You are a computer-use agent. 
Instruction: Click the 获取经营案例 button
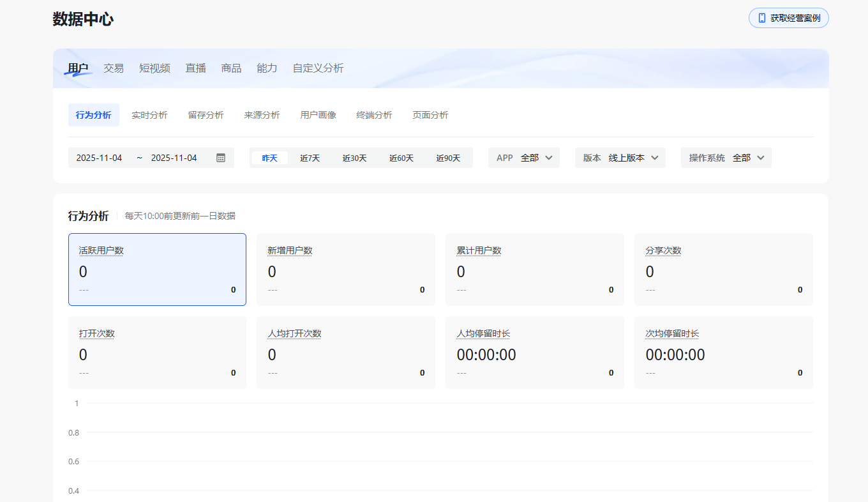(x=788, y=18)
